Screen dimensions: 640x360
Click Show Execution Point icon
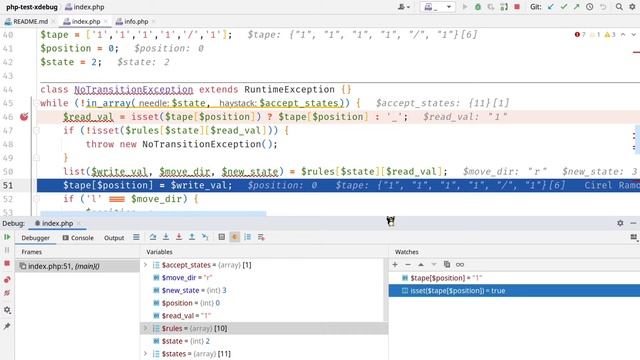[136, 237]
